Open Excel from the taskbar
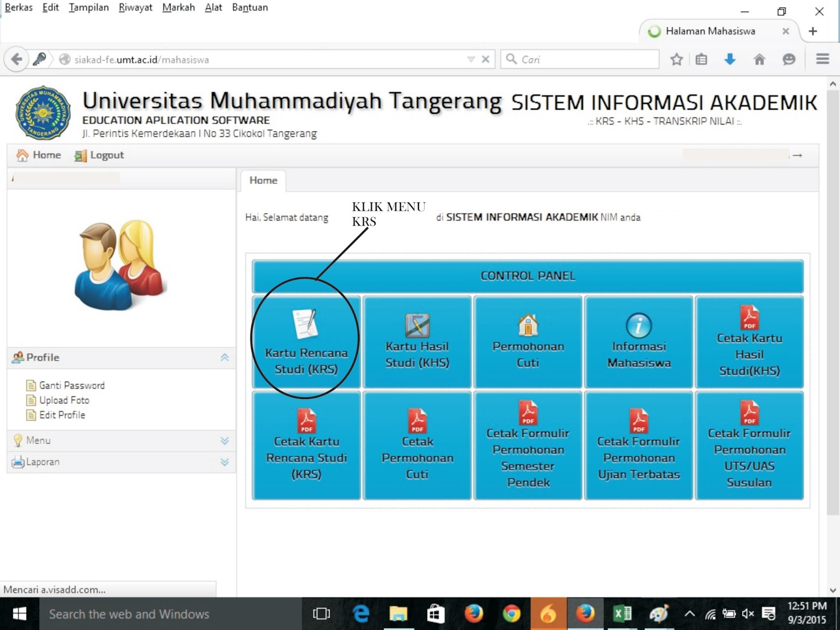Screen dimensions: 840x630 (622, 614)
